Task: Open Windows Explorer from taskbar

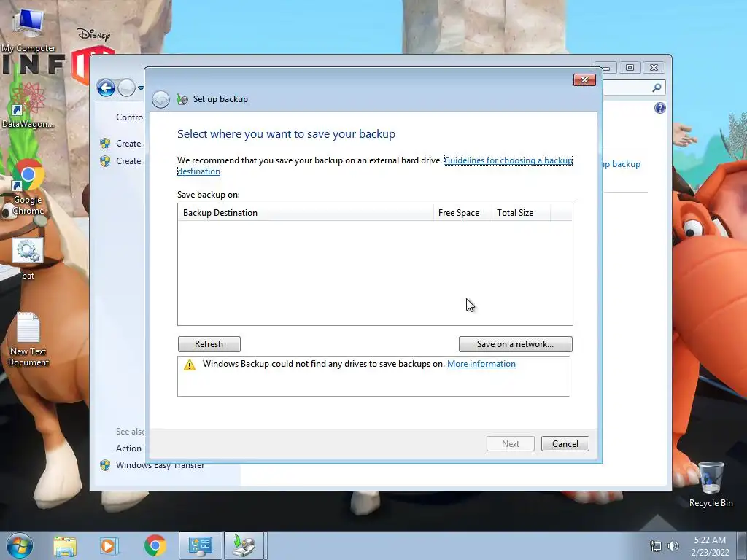Action: pos(65,545)
